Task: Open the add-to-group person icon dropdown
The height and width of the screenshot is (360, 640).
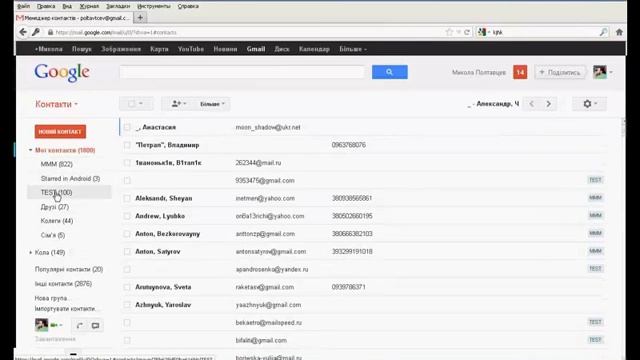Action: click(179, 104)
